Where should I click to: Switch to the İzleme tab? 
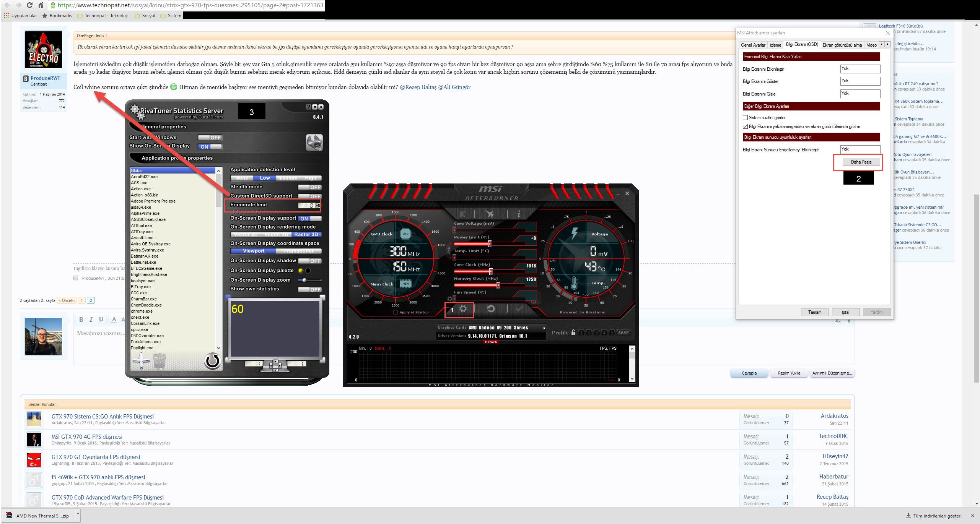[x=775, y=45]
